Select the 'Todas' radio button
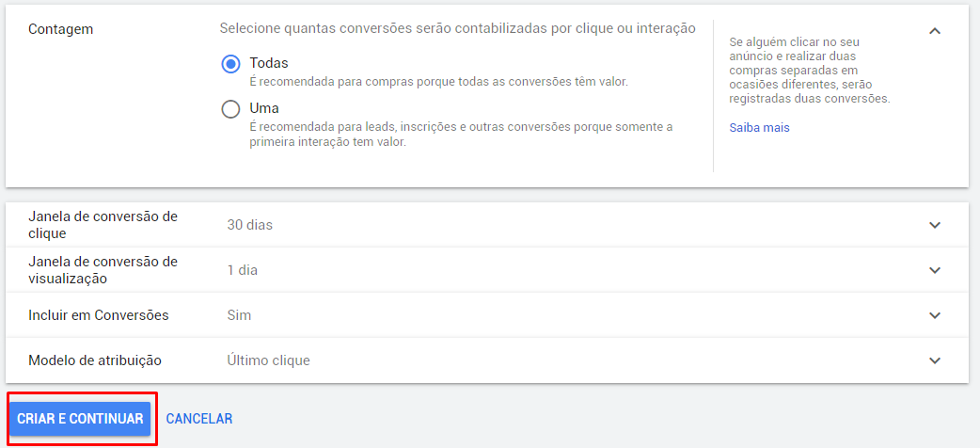 (230, 64)
